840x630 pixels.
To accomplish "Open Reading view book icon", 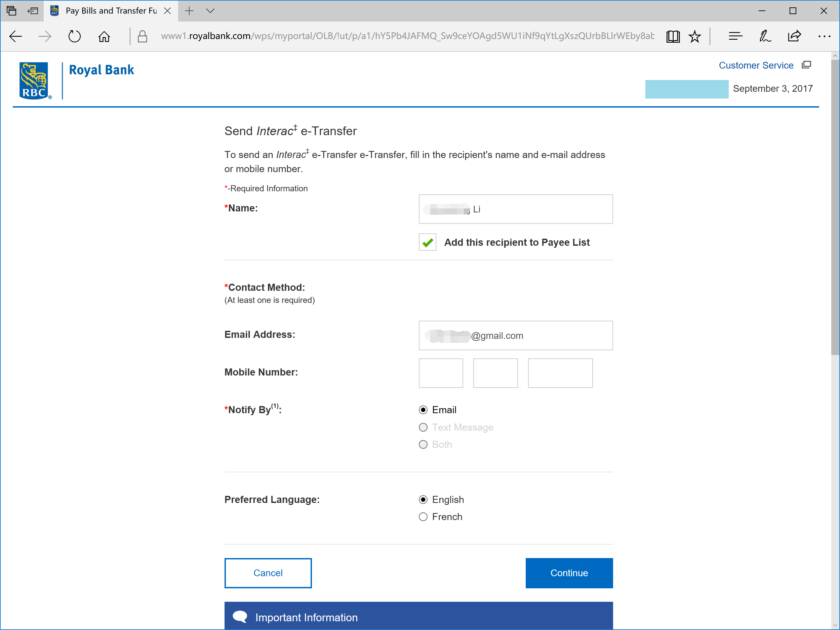I will [673, 36].
